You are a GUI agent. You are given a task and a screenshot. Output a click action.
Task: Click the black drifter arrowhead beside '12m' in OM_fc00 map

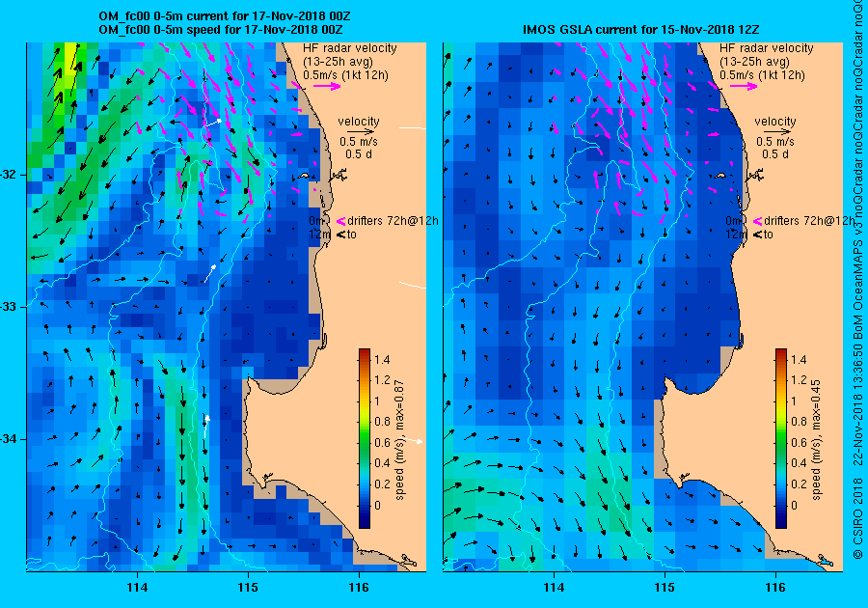point(341,235)
